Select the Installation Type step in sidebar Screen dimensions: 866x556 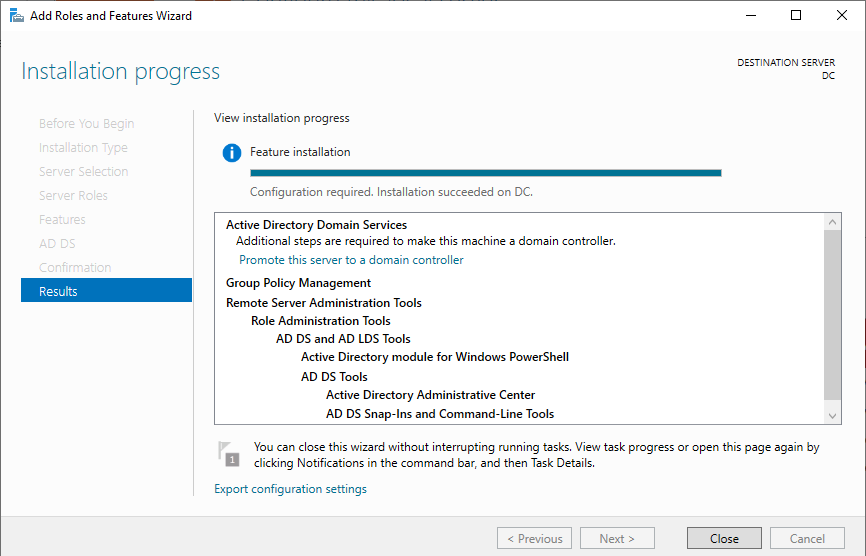pyautogui.click(x=83, y=147)
